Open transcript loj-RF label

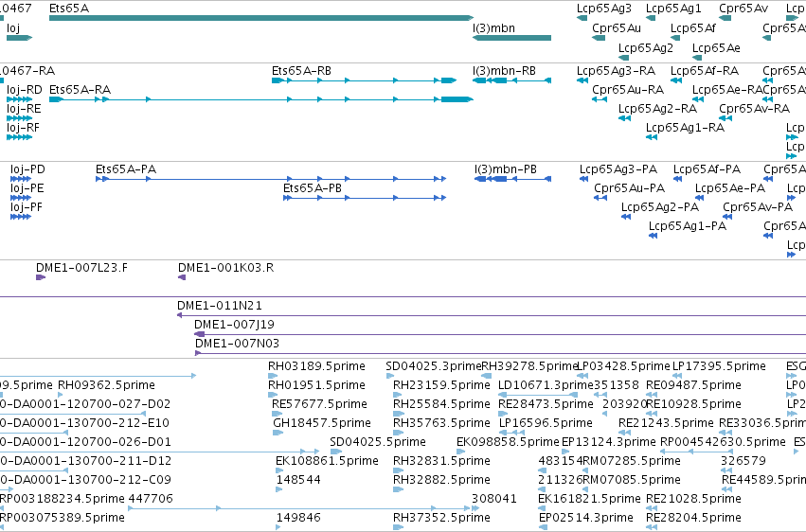pyautogui.click(x=23, y=128)
